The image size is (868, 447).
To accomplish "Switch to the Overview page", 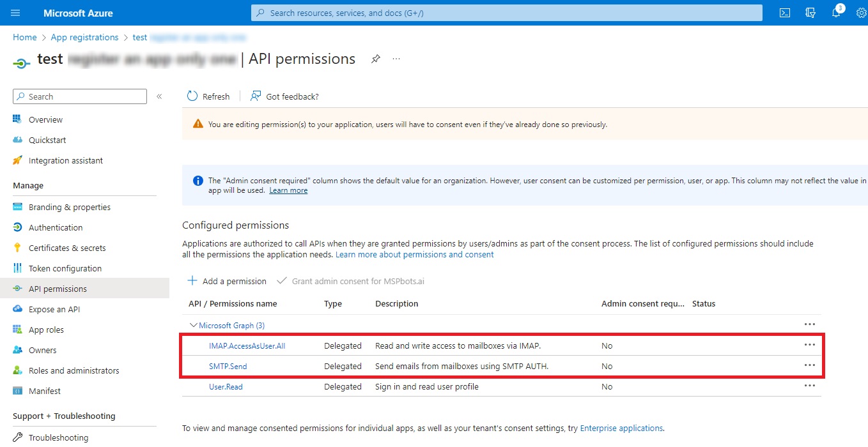I will (44, 119).
